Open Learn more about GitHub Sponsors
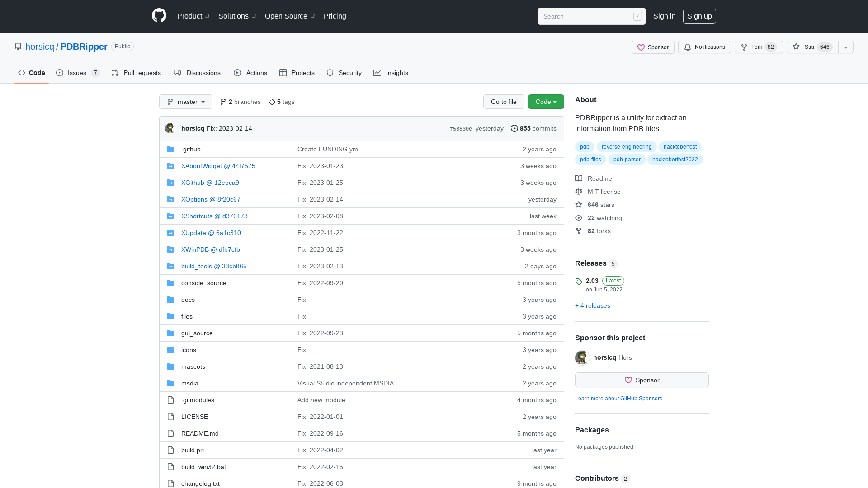868x488 pixels. click(618, 399)
